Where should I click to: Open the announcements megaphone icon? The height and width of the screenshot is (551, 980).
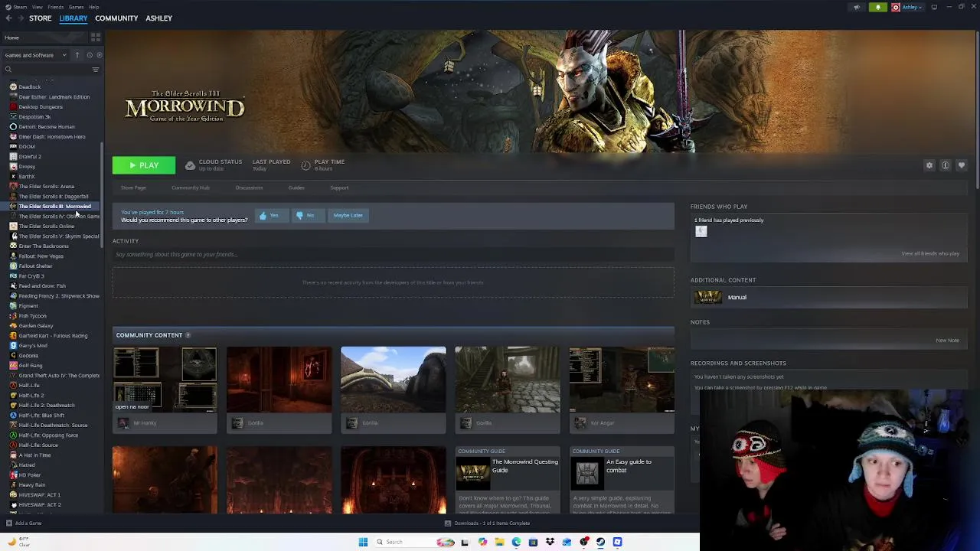pyautogui.click(x=857, y=7)
